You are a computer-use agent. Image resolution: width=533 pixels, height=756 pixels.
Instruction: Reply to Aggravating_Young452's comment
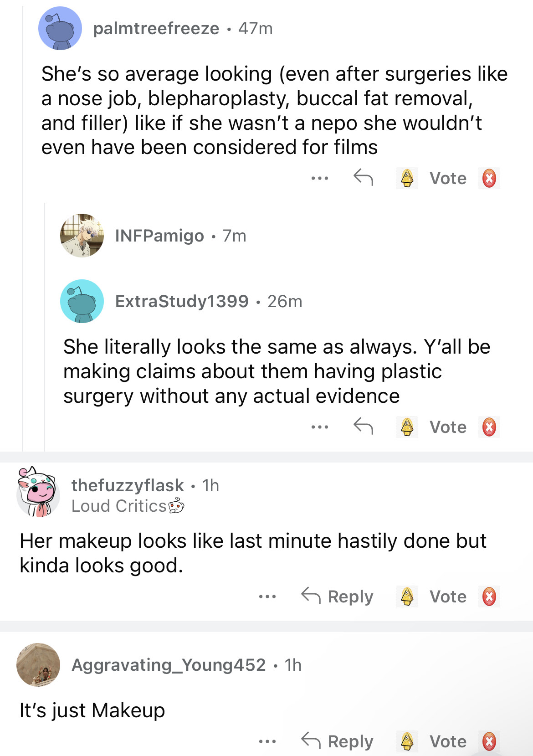(338, 741)
